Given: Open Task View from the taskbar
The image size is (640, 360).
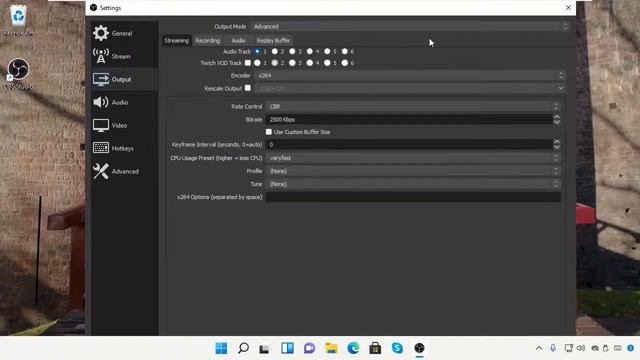Looking at the screenshot, I should click(x=264, y=348).
